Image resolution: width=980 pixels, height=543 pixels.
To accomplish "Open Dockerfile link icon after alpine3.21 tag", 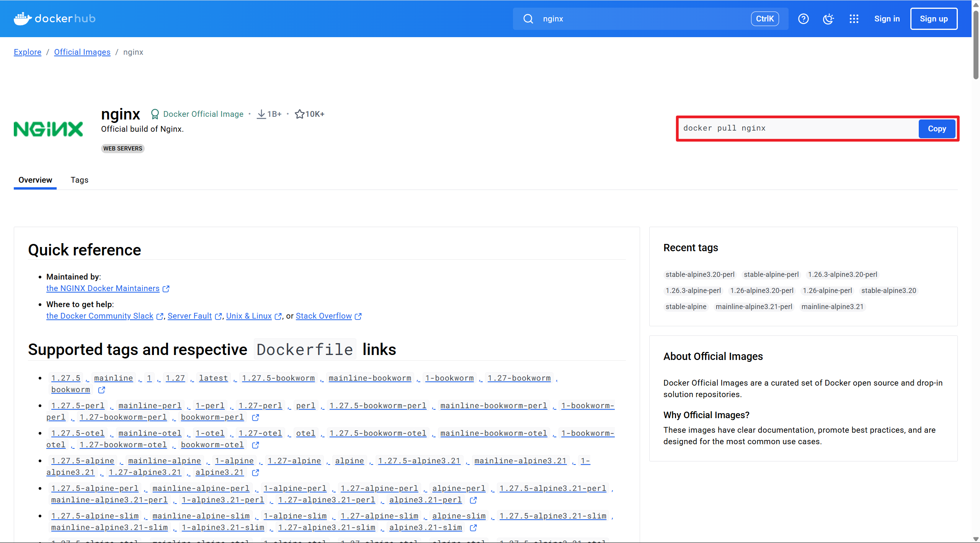I will coord(255,473).
